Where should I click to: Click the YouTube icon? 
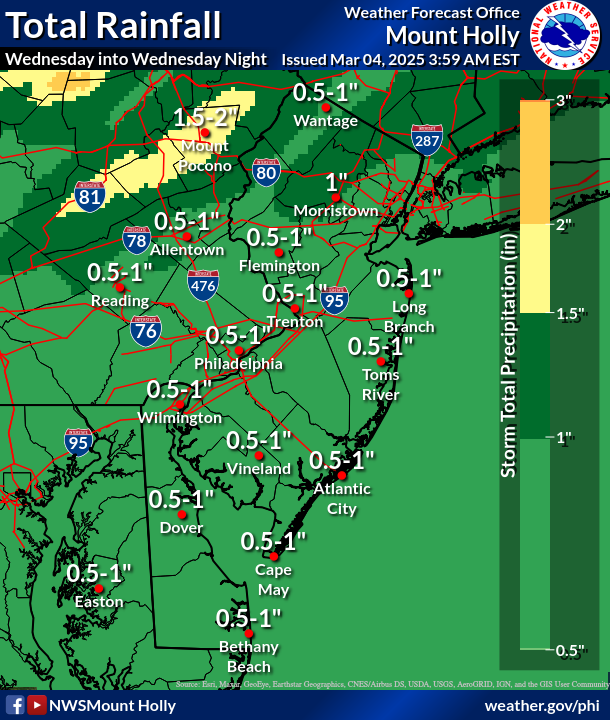[37, 705]
